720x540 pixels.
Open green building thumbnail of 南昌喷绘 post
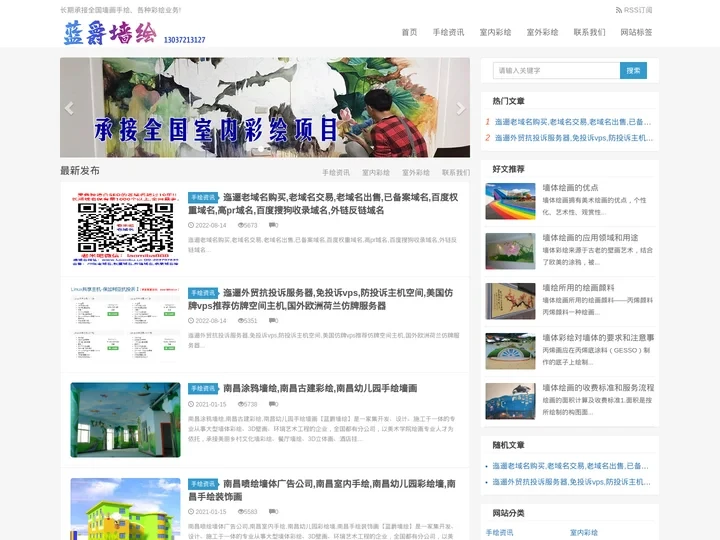pos(125,509)
